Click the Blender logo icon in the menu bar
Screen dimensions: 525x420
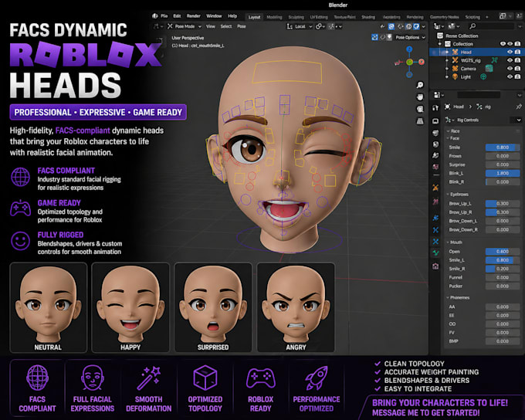(x=154, y=16)
